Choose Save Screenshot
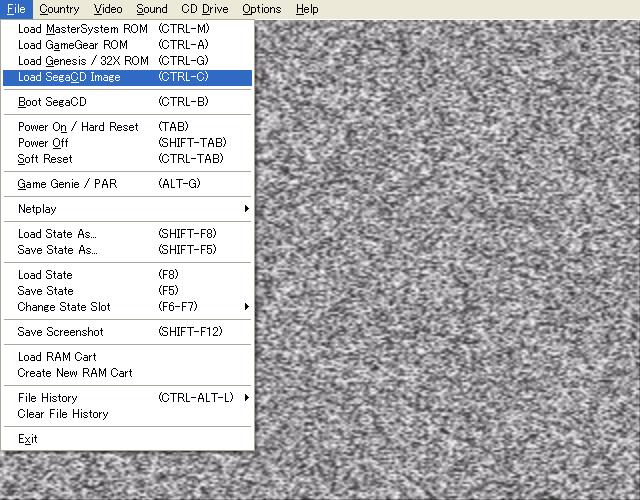Image resolution: width=640 pixels, height=500 pixels. pyautogui.click(x=127, y=332)
